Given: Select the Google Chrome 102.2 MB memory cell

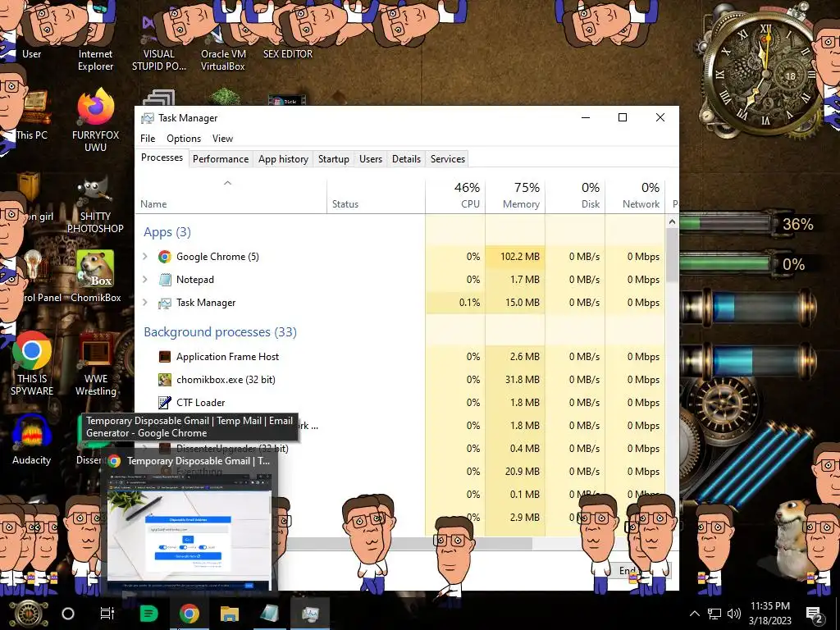Looking at the screenshot, I should [x=515, y=257].
